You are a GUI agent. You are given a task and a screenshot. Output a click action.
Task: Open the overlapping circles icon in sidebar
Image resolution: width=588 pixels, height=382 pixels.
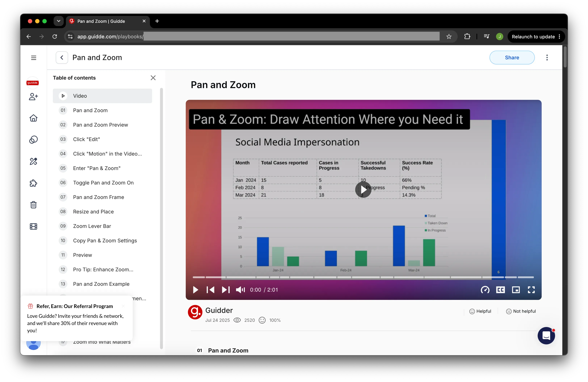(33, 140)
